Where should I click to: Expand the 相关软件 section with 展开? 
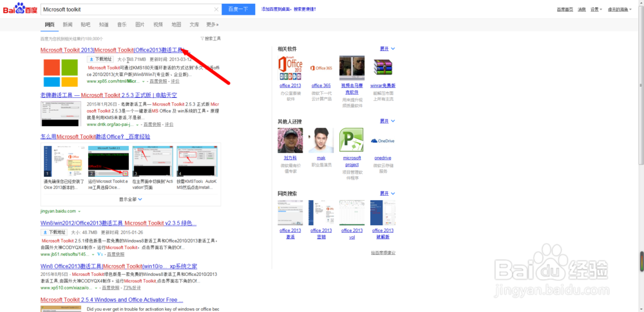pyautogui.click(x=387, y=48)
